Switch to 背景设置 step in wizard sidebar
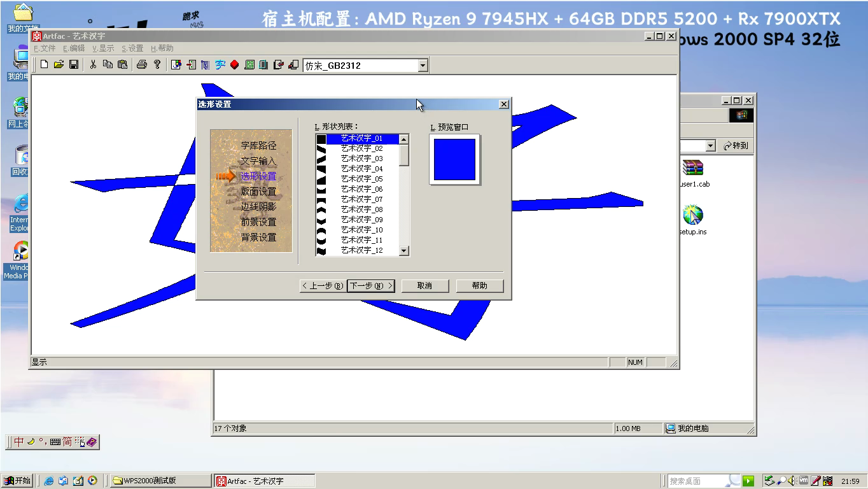 (258, 237)
